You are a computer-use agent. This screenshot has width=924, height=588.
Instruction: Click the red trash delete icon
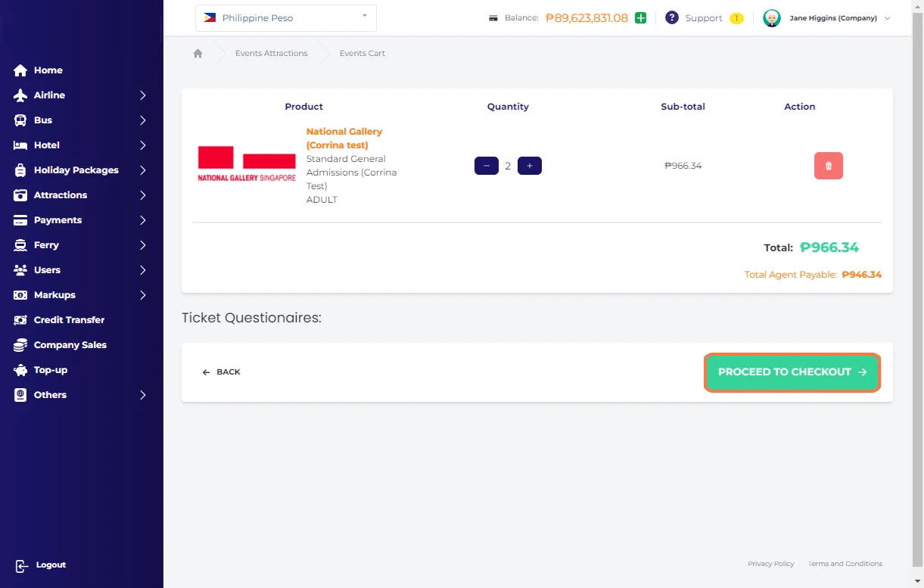coord(828,166)
